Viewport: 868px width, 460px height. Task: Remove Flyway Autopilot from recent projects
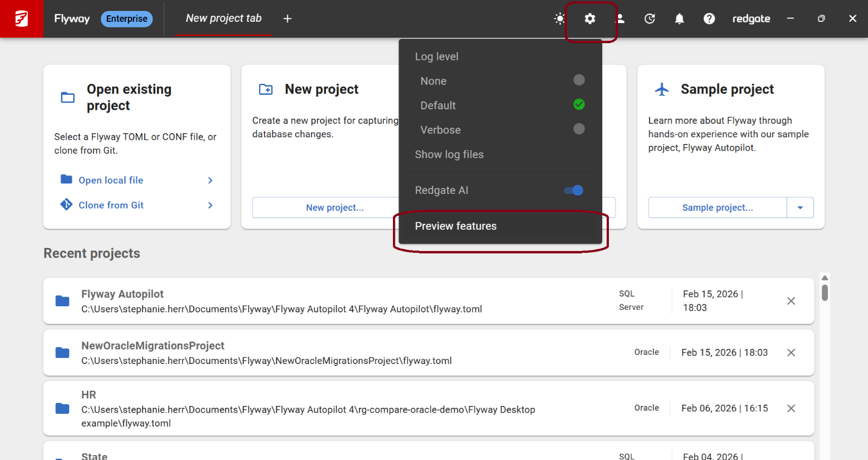point(791,301)
